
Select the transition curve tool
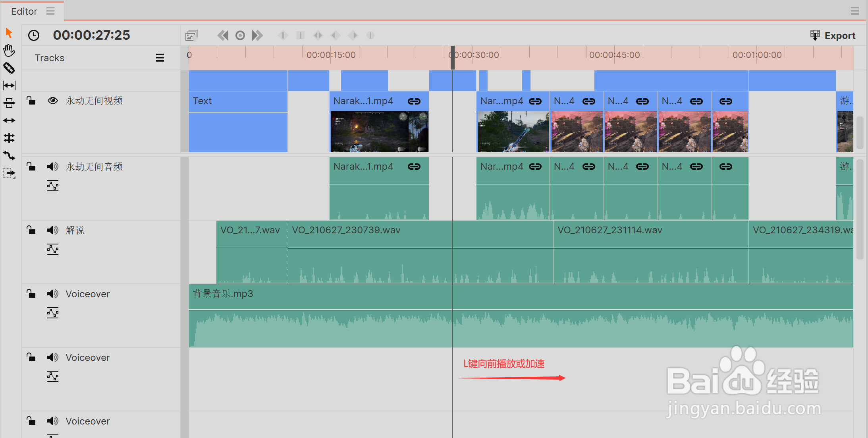(x=9, y=155)
